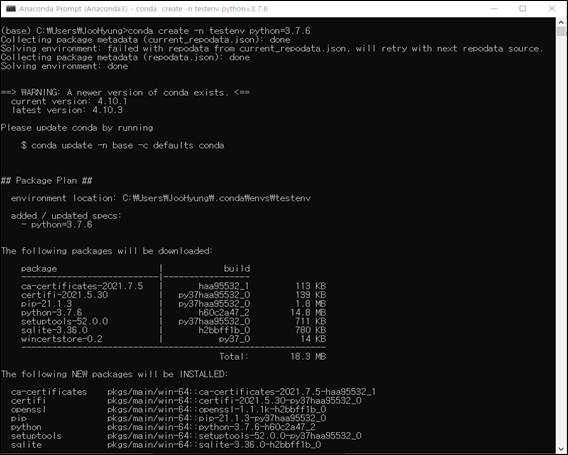Click 'latest version: 4.10.3' text
Viewport: 568px width, 455px height.
point(67,110)
